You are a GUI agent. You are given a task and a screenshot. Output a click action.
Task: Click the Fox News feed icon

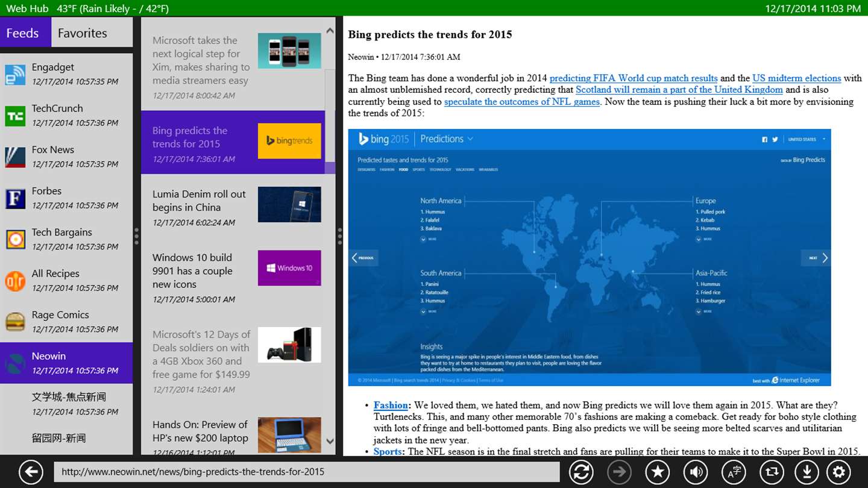pos(15,157)
